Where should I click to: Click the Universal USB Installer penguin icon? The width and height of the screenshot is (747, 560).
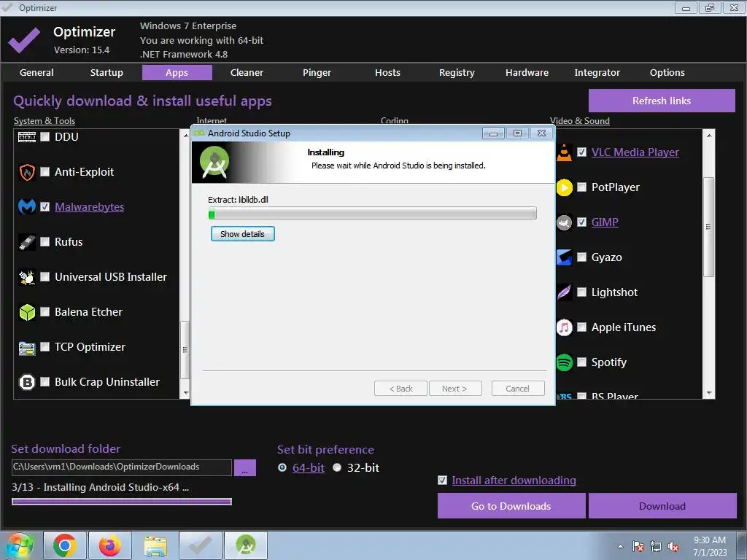(x=27, y=276)
